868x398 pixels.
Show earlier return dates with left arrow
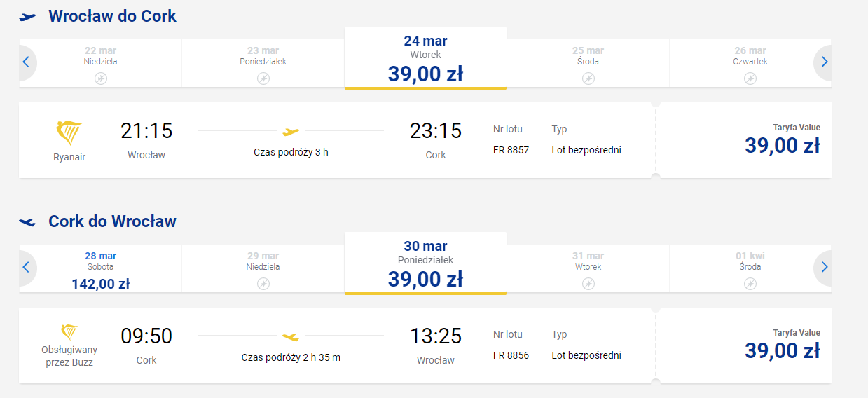point(27,268)
